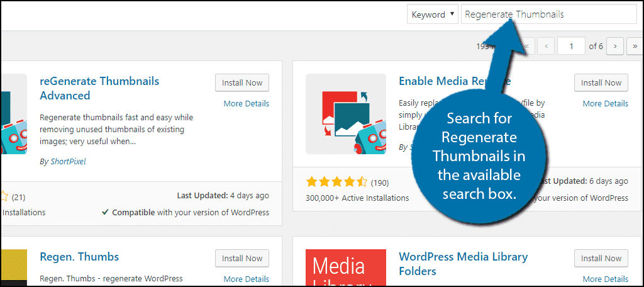This screenshot has height=287, width=644.
Task: Click the ShortPixel author link
Action: (x=68, y=162)
